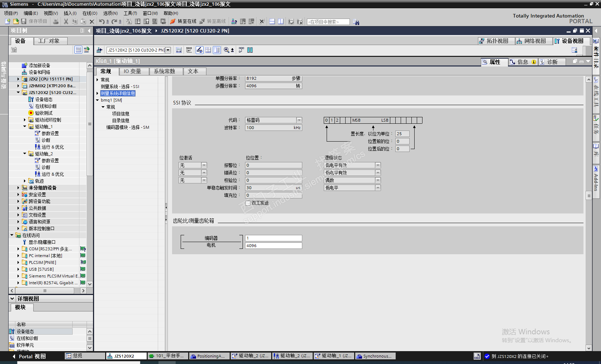Open the 项目(P) menu
This screenshot has width=601, height=364.
tap(11, 13)
